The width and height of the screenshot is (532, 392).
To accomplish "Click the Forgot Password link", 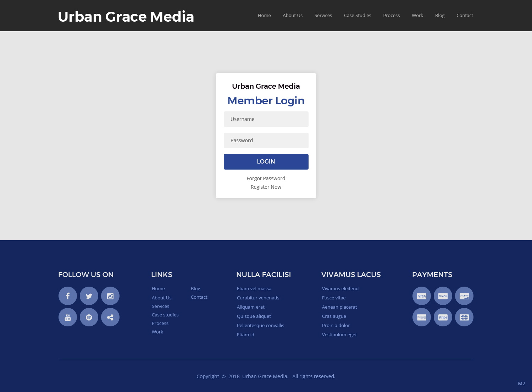I will tap(266, 178).
